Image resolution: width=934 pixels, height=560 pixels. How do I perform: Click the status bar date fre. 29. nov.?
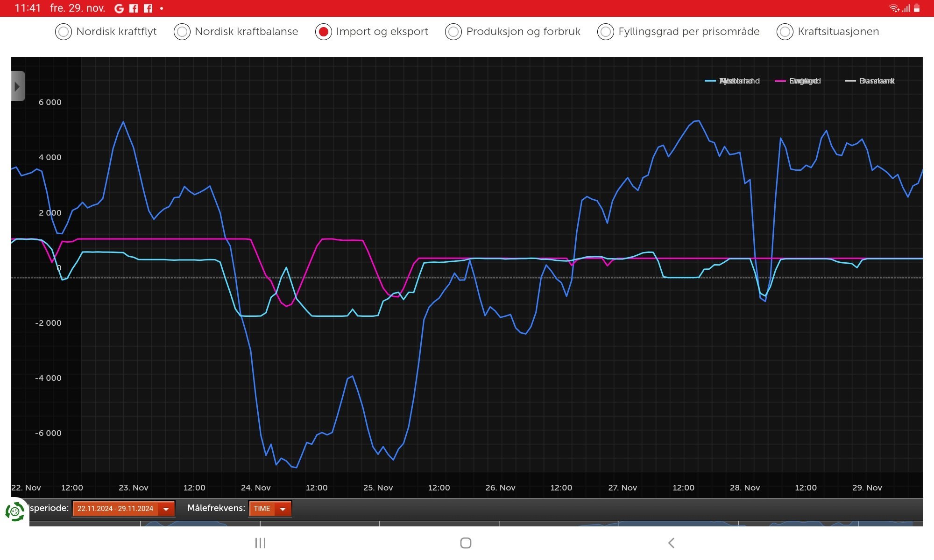[x=78, y=8]
